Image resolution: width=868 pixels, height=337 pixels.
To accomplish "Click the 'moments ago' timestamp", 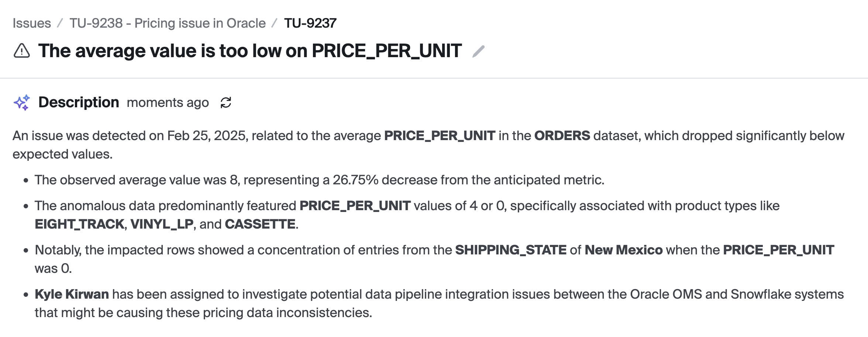I will (x=168, y=103).
